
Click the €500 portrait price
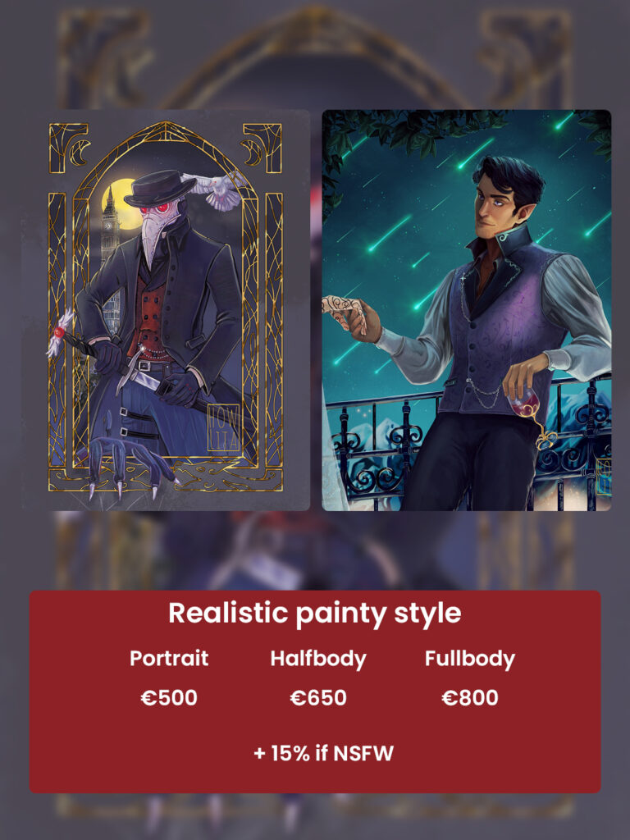tap(169, 697)
